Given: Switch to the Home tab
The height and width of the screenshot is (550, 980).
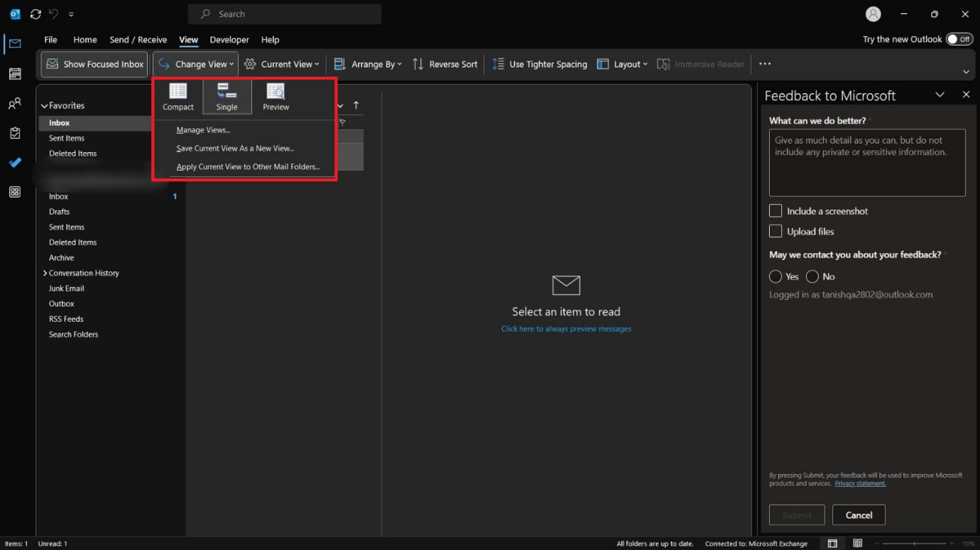Looking at the screenshot, I should [85, 40].
